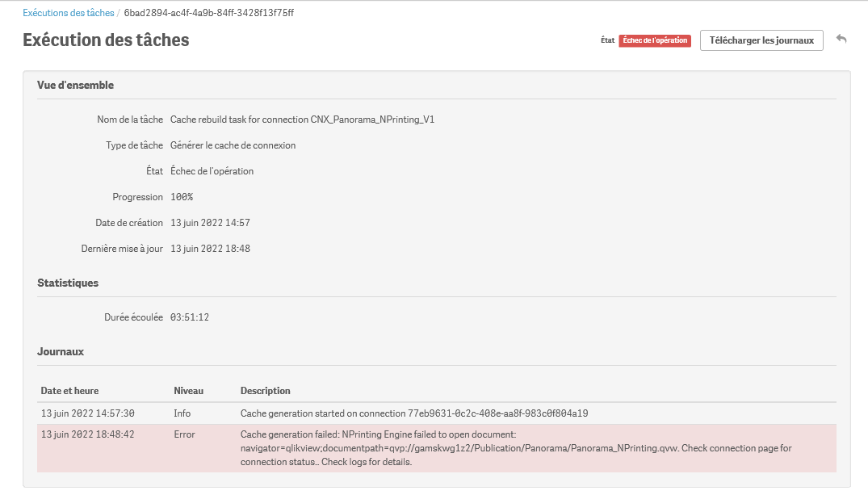Click the Dernière mise à jour label

point(123,250)
